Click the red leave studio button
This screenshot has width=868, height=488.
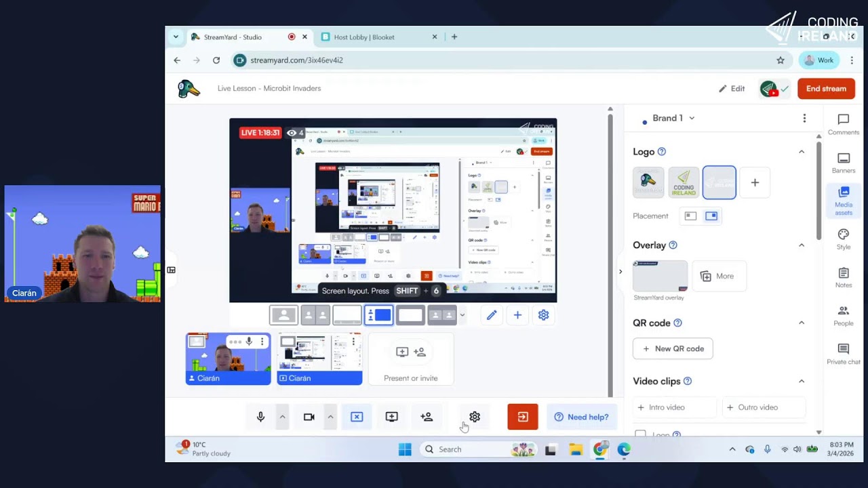coord(523,417)
